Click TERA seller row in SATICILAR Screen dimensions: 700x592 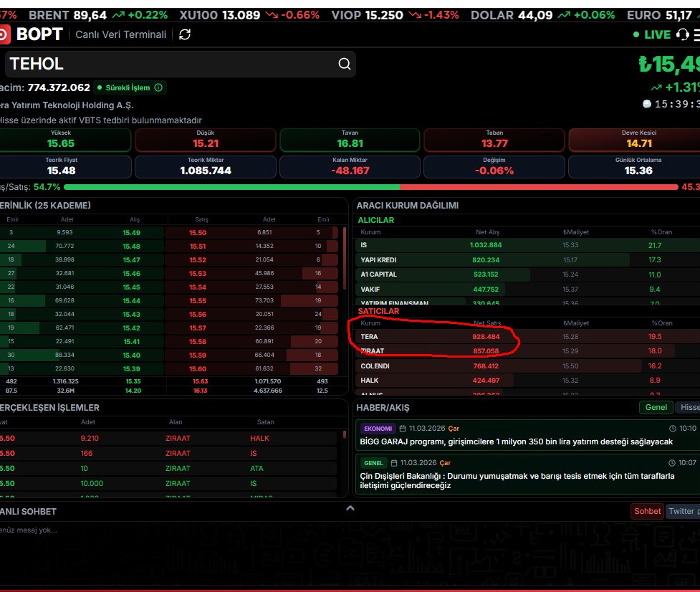click(x=527, y=337)
